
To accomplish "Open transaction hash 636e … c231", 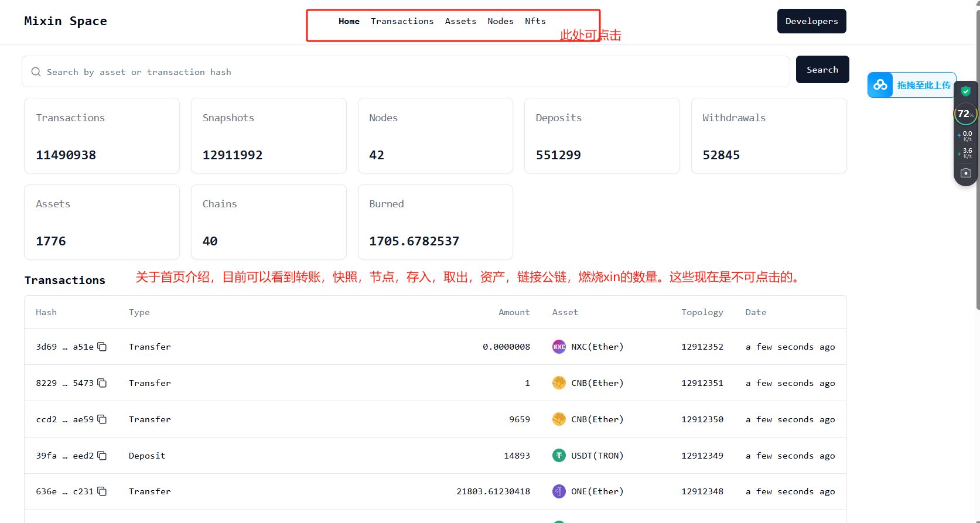I will [64, 491].
